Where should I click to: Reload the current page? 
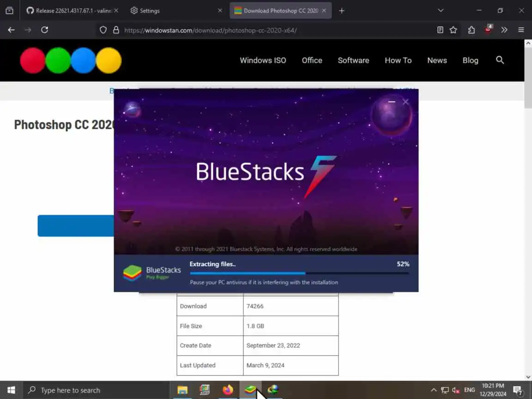coord(44,30)
